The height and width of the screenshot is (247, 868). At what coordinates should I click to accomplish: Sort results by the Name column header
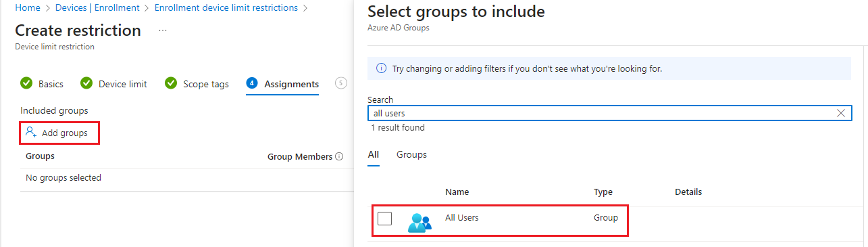[457, 192]
